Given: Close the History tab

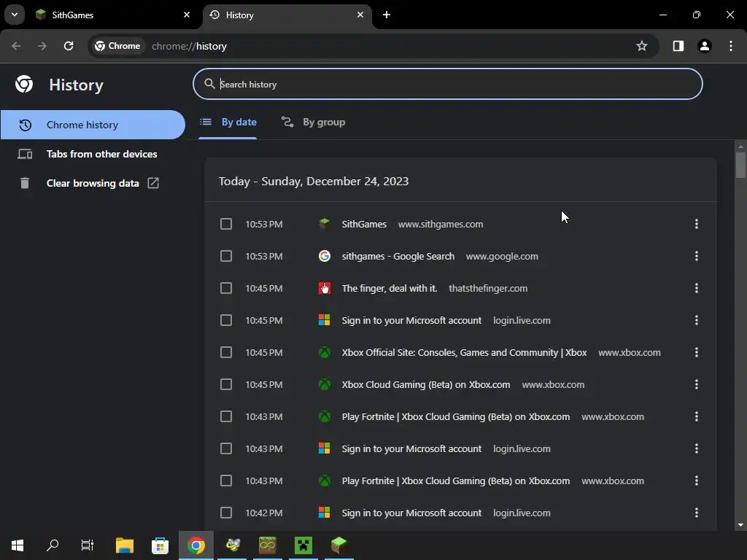Looking at the screenshot, I should click(360, 15).
